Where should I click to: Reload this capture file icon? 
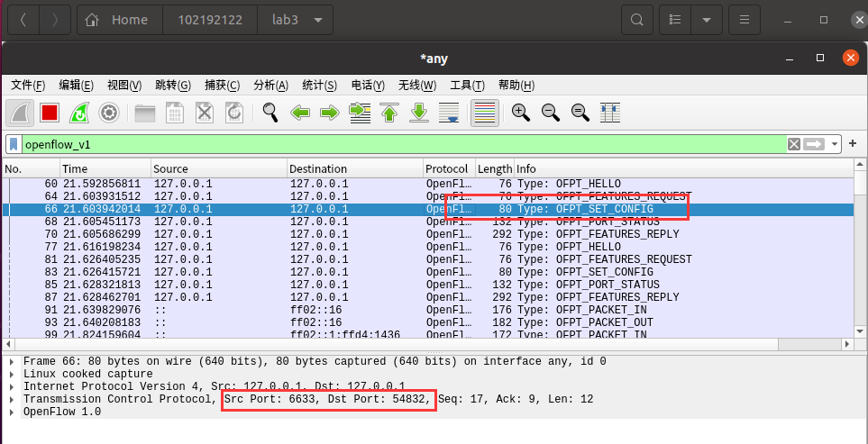234,113
